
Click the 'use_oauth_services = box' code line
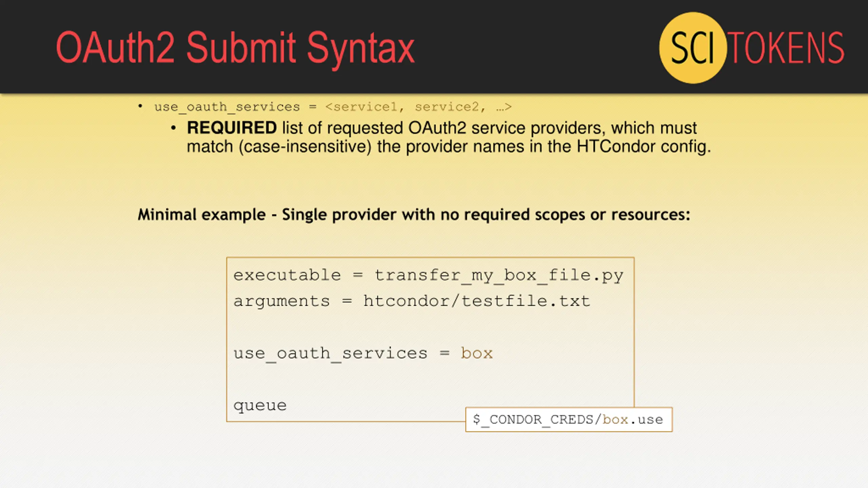(x=363, y=354)
